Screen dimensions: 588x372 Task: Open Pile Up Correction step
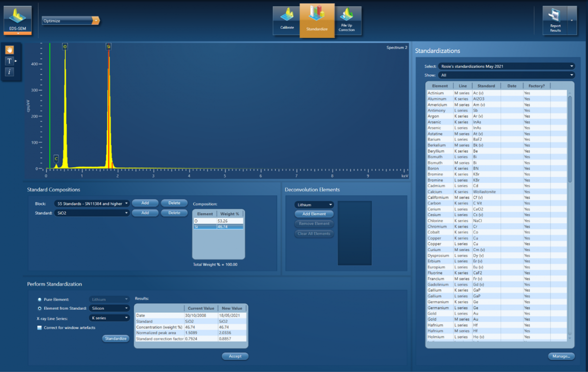click(x=347, y=21)
